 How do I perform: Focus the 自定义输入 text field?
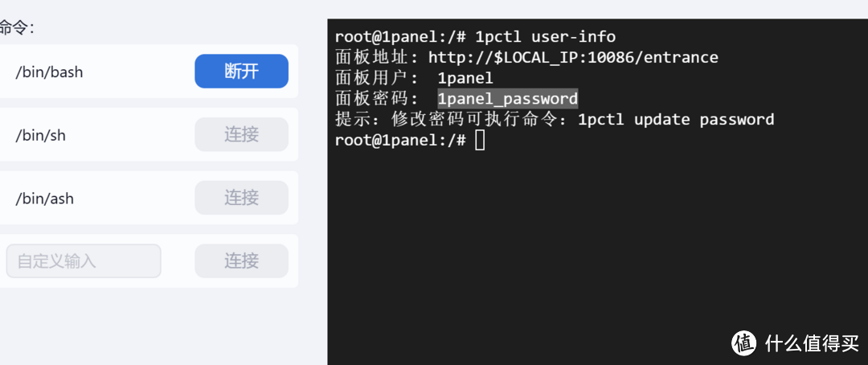84,261
